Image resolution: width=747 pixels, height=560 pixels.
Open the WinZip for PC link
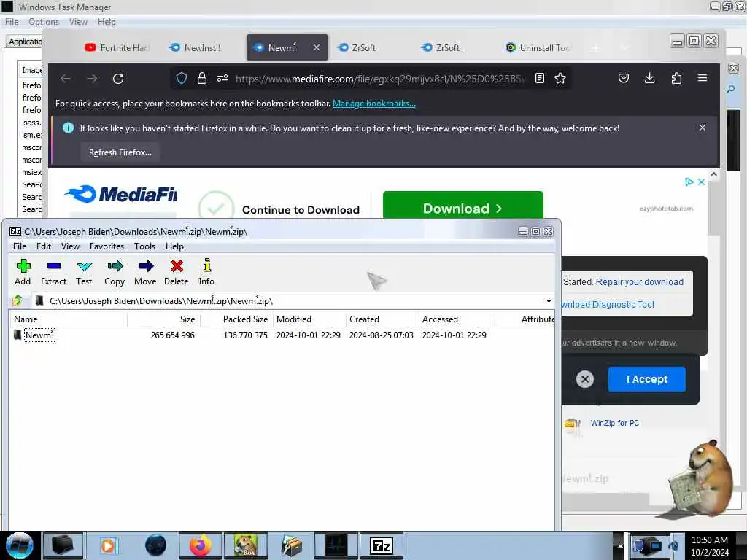tap(614, 423)
